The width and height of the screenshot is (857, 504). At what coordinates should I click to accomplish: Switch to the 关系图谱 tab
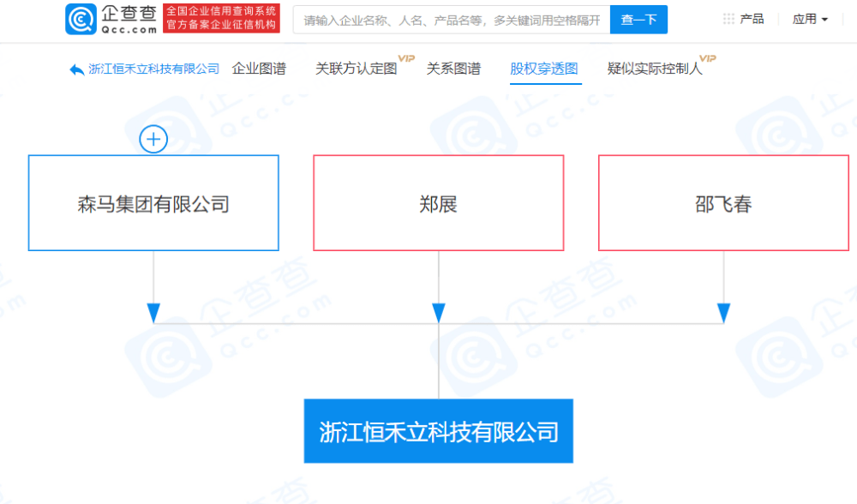point(453,69)
